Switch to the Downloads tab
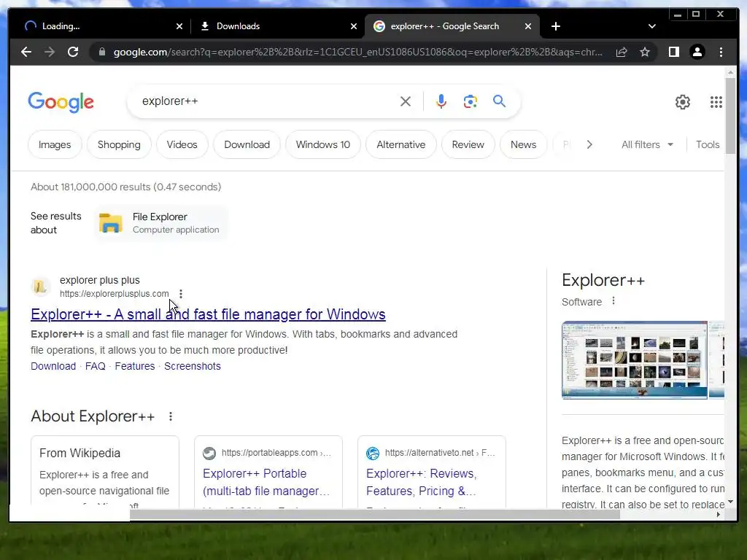 pyautogui.click(x=276, y=26)
